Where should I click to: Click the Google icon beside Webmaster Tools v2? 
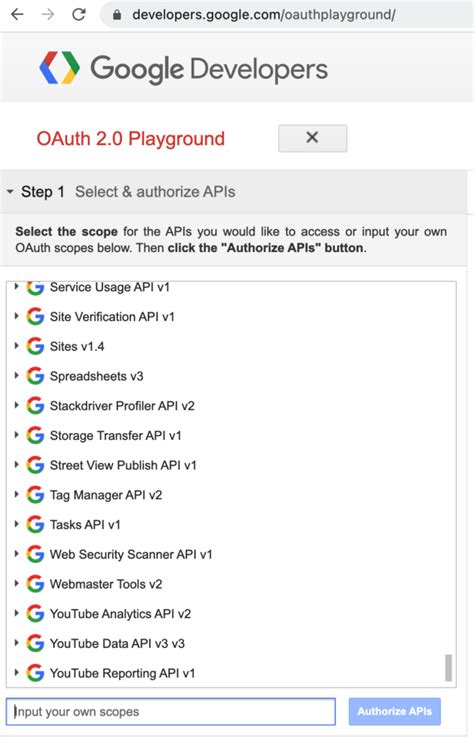35,584
